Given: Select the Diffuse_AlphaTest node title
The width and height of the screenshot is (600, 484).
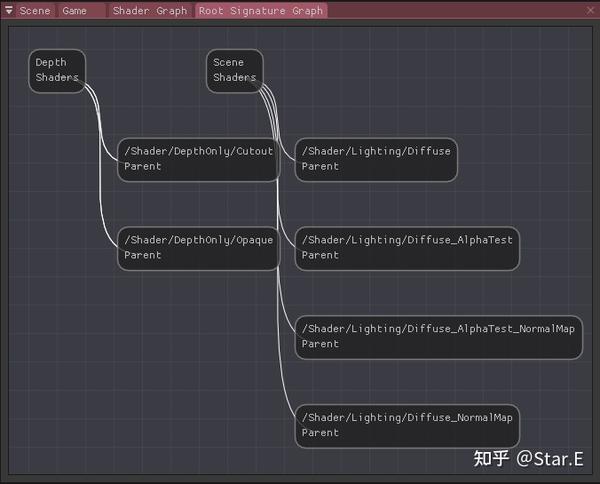Looking at the screenshot, I should tap(407, 240).
